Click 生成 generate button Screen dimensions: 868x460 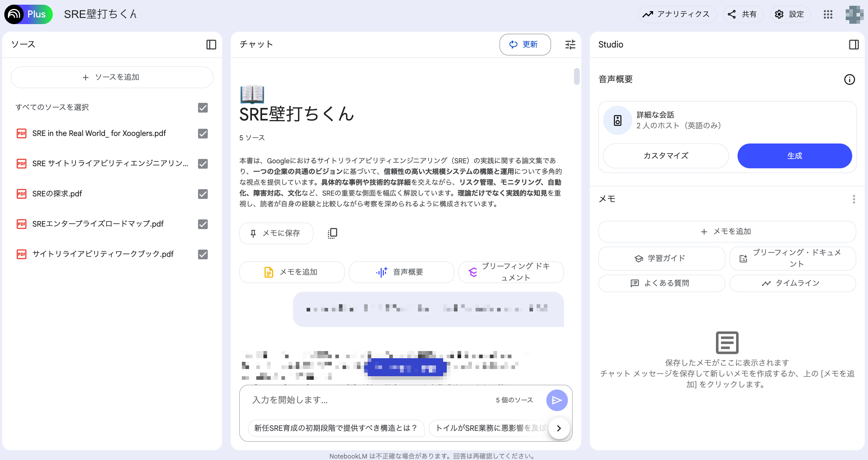point(794,156)
